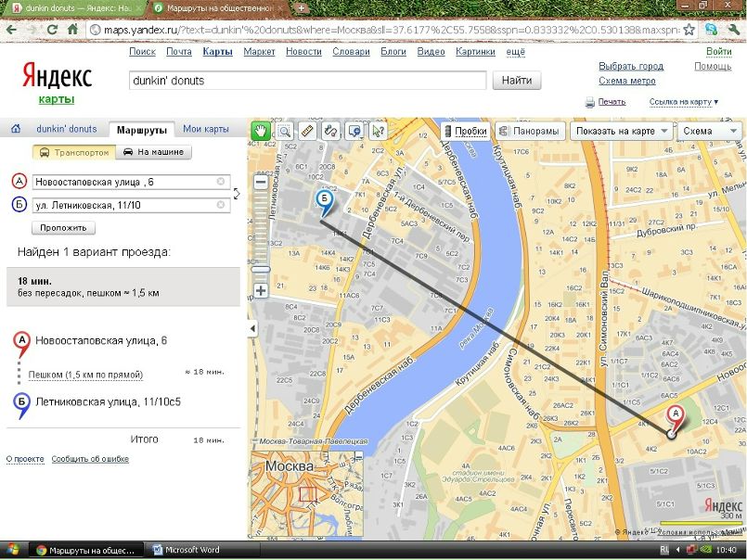Click the dunkin' donuts search field
This screenshot has width=747, height=560.
coord(307,81)
